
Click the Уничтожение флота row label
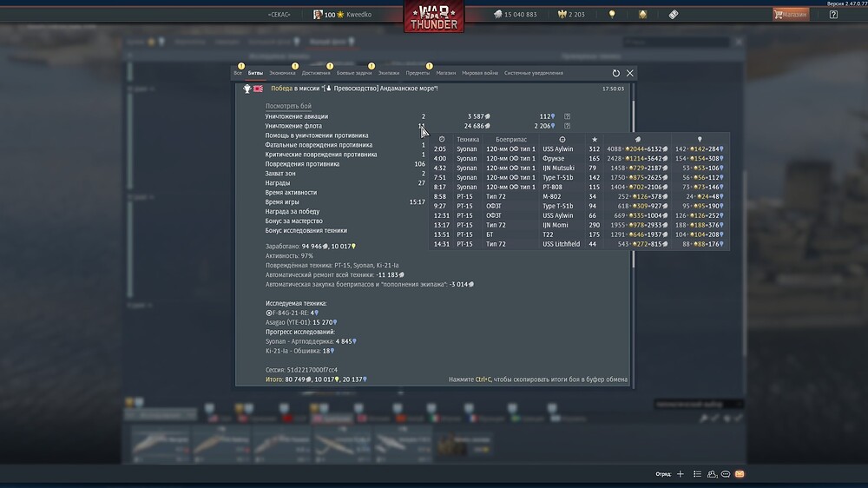pyautogui.click(x=293, y=126)
